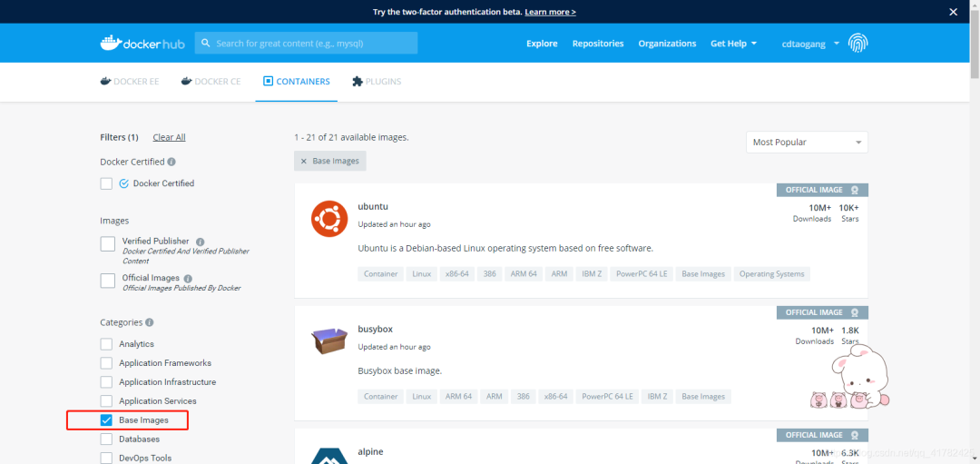Image resolution: width=980 pixels, height=464 pixels.
Task: Click the Learn more link
Action: pos(550,12)
